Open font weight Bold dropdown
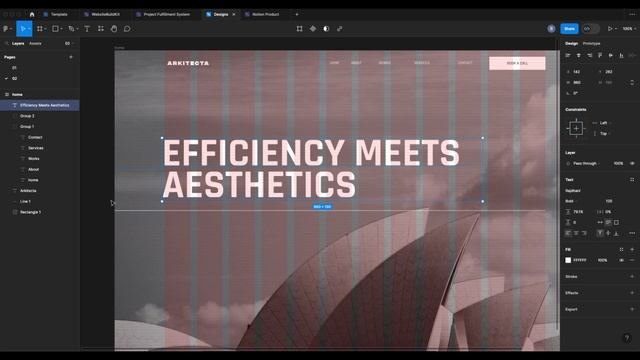 571,201
